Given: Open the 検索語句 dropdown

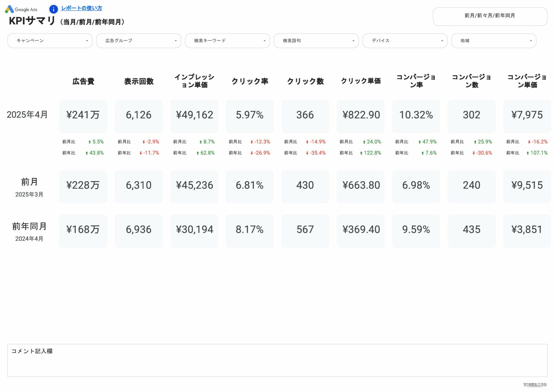Looking at the screenshot, I should coord(316,41).
